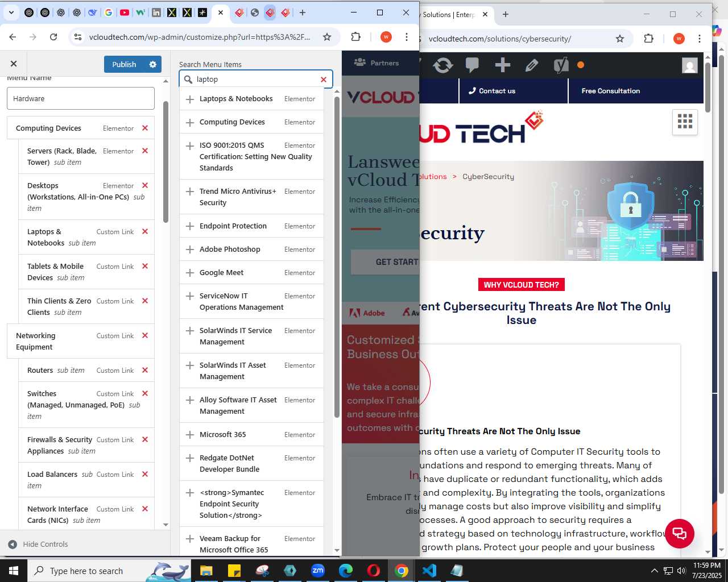Image resolution: width=728 pixels, height=582 pixels.
Task: Open the 'Free Consultation' link
Action: pyautogui.click(x=611, y=91)
